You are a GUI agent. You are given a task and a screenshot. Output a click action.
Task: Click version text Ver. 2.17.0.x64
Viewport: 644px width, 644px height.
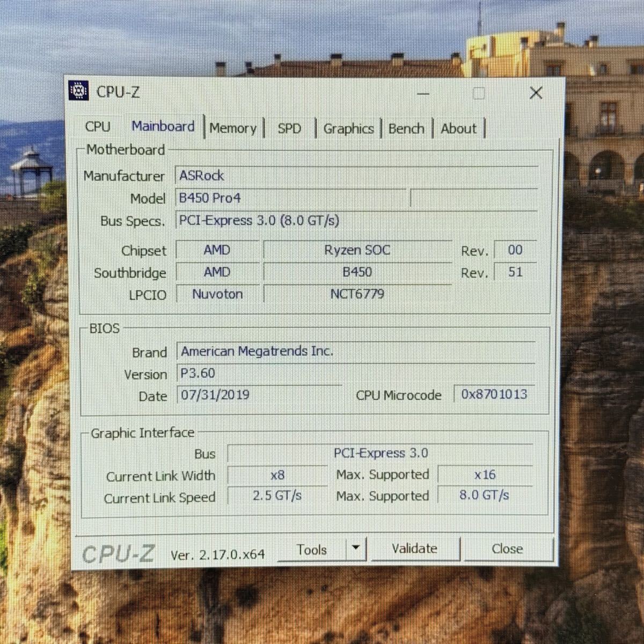pos(217,554)
